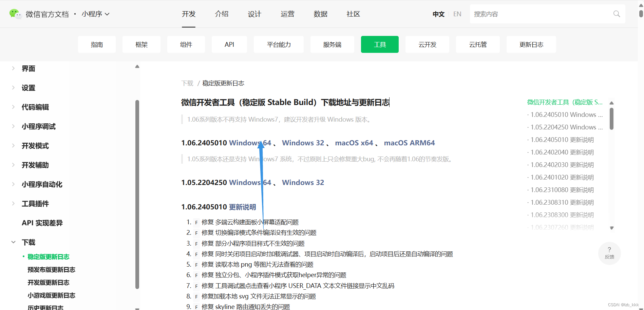Click the left sidebar scrollbar thumb
This screenshot has width=644, height=310.
pyautogui.click(x=137, y=194)
